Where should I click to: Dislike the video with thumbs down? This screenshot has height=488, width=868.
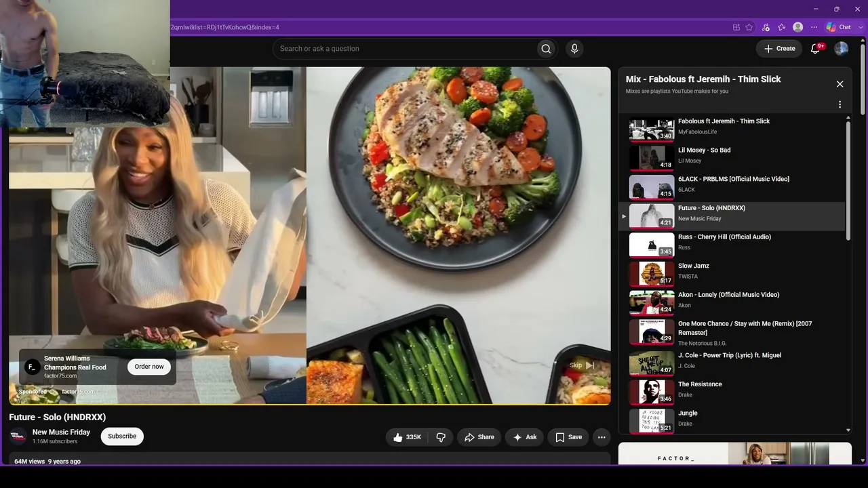441,437
